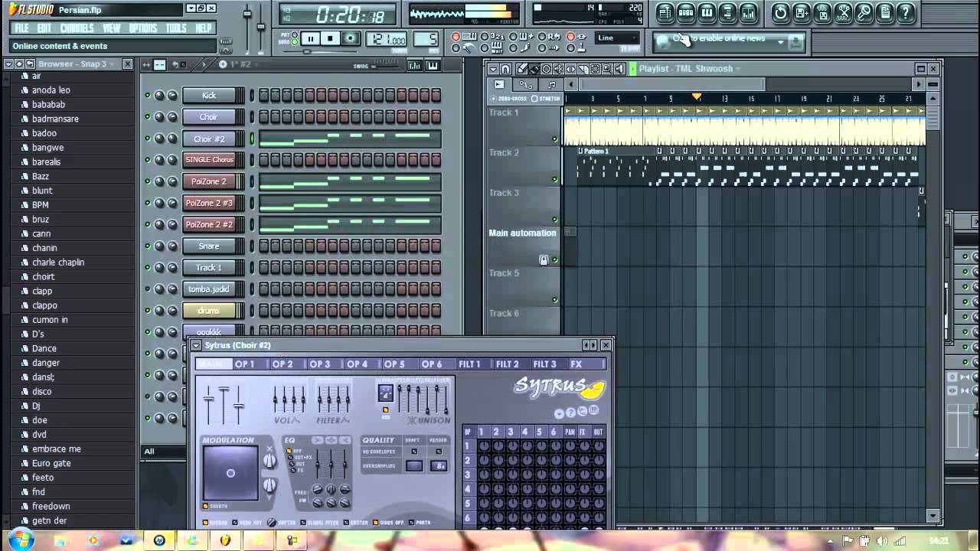Click the one-click recording microphone icon
The image size is (980, 551).
click(864, 12)
